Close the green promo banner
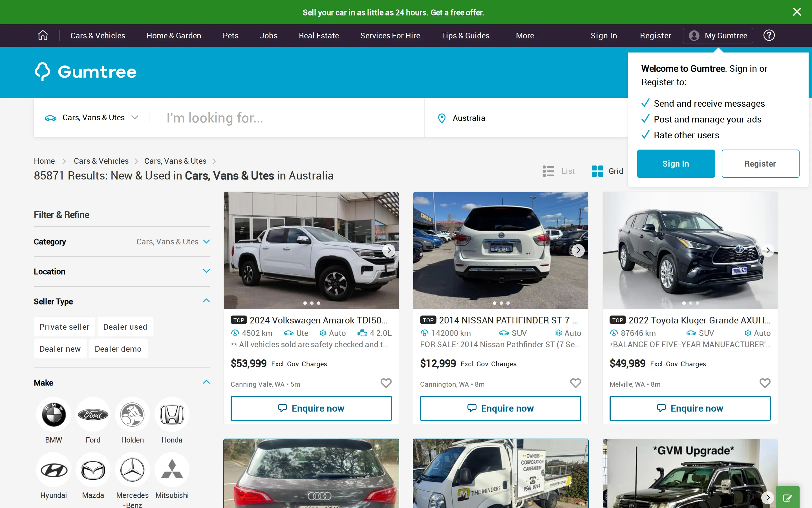Viewport: 812px width, 508px height. [x=796, y=12]
